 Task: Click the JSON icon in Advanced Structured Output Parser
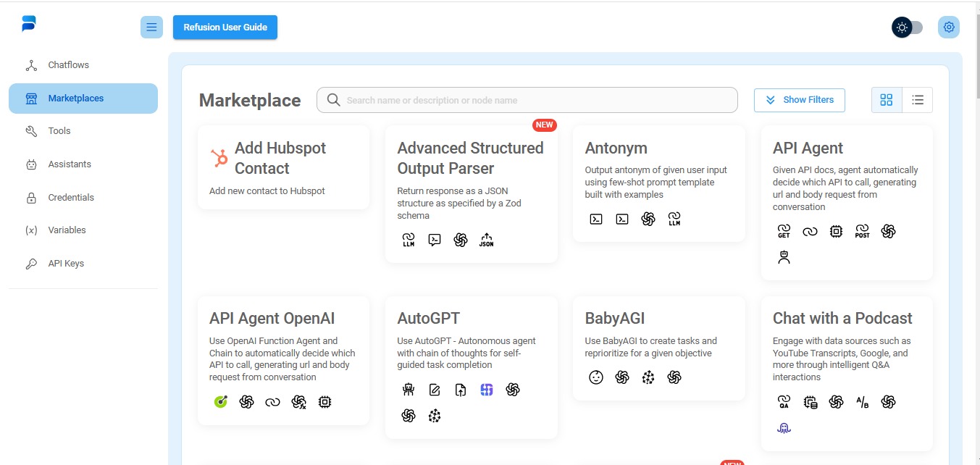point(486,240)
